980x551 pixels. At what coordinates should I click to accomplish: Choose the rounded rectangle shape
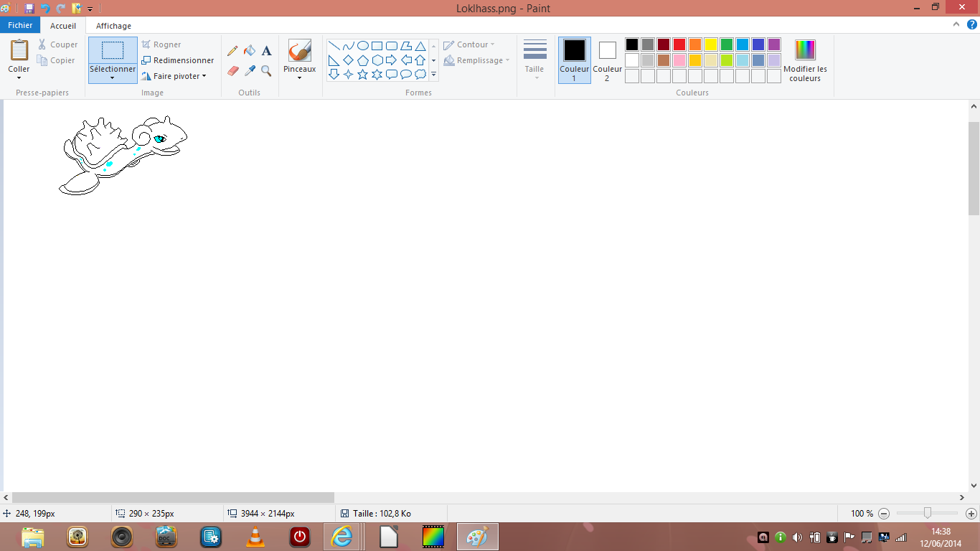[x=392, y=46]
